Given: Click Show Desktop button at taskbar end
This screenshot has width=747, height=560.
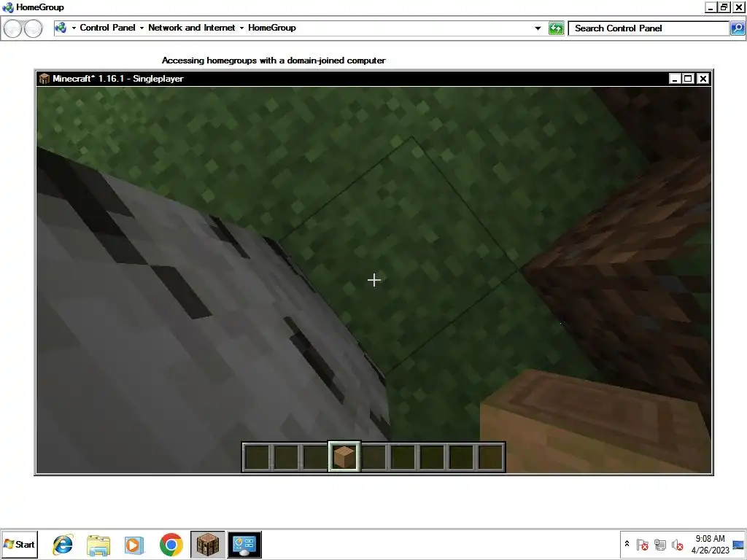Looking at the screenshot, I should point(738,544).
